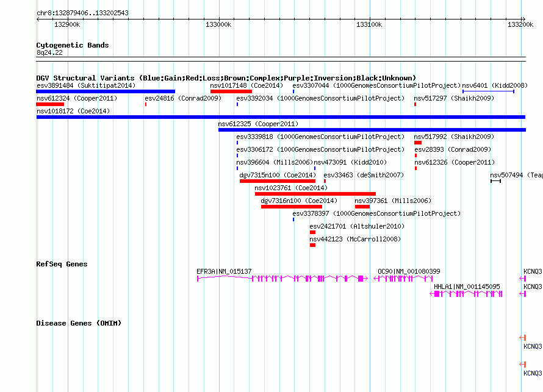Click the HHLA1 gene exon structure glyph
Image resolution: width=543 pixels, height=392 pixels.
466,294
